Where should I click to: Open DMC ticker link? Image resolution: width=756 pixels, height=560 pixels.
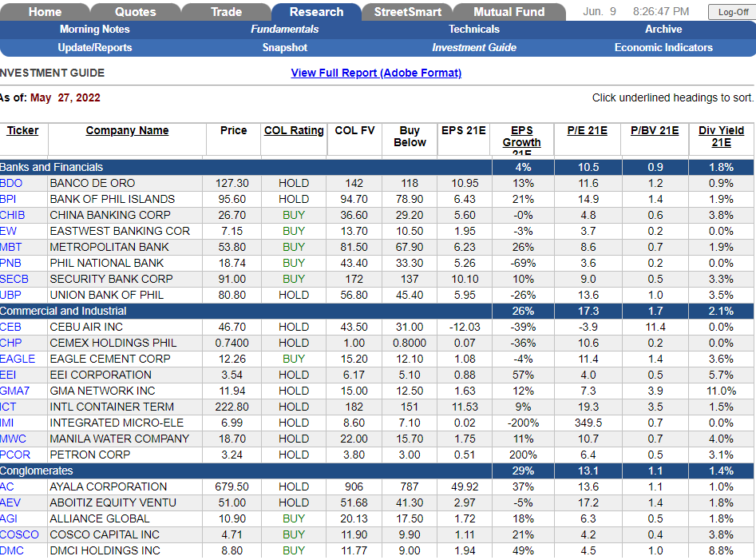point(12,550)
